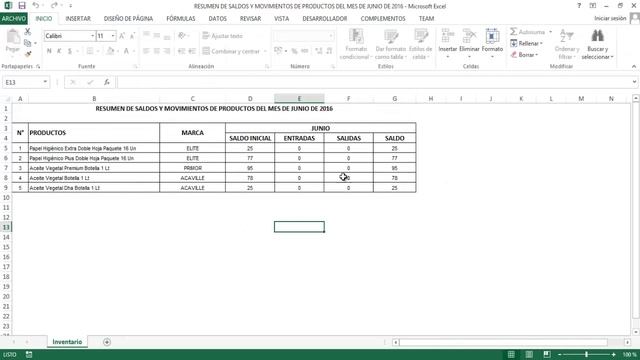Switch to Page Break Preview in status bar

pos(547,354)
